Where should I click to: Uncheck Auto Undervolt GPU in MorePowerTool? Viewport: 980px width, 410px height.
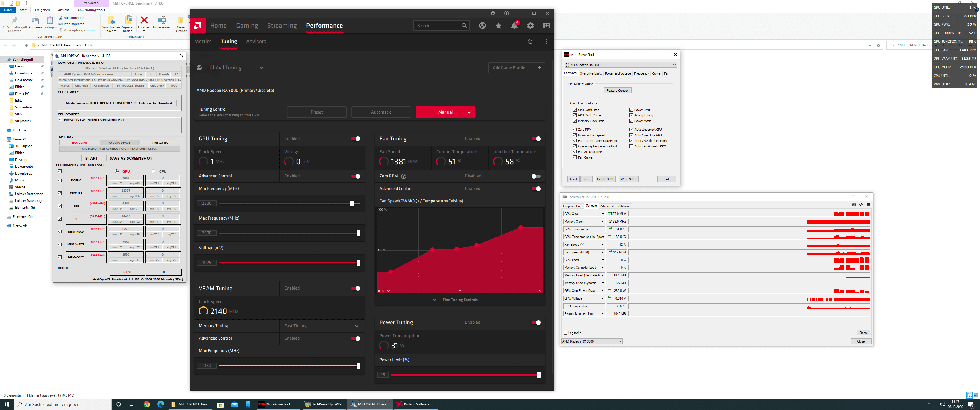[x=631, y=130]
